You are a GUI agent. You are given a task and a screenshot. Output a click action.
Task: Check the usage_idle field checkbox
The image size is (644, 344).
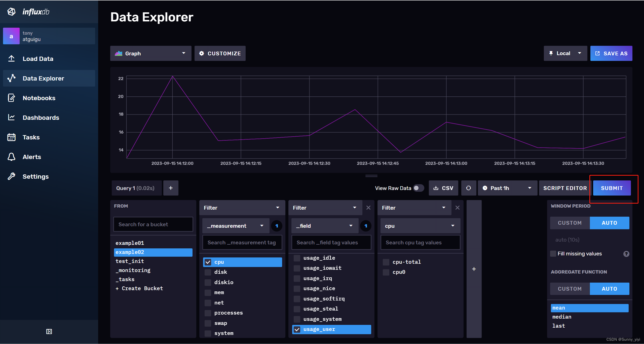point(297,258)
